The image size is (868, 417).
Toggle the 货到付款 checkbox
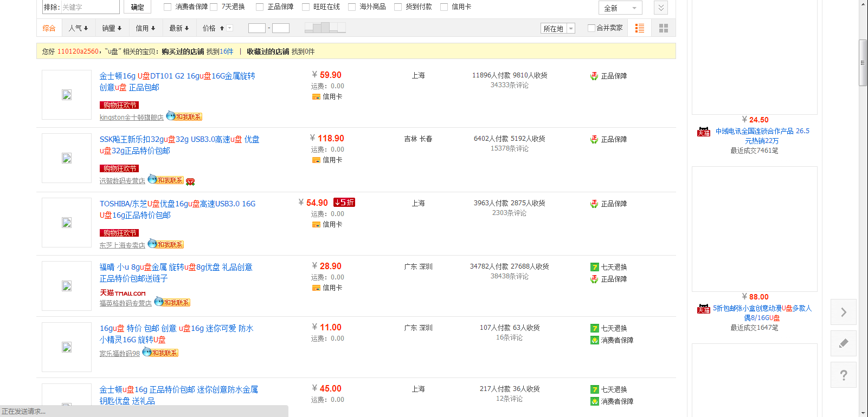pyautogui.click(x=398, y=7)
